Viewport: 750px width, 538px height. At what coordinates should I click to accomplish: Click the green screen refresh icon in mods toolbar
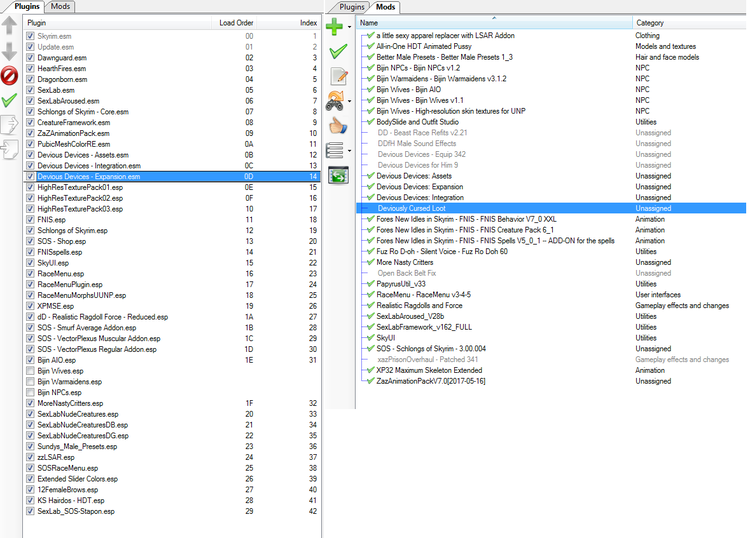[338, 176]
